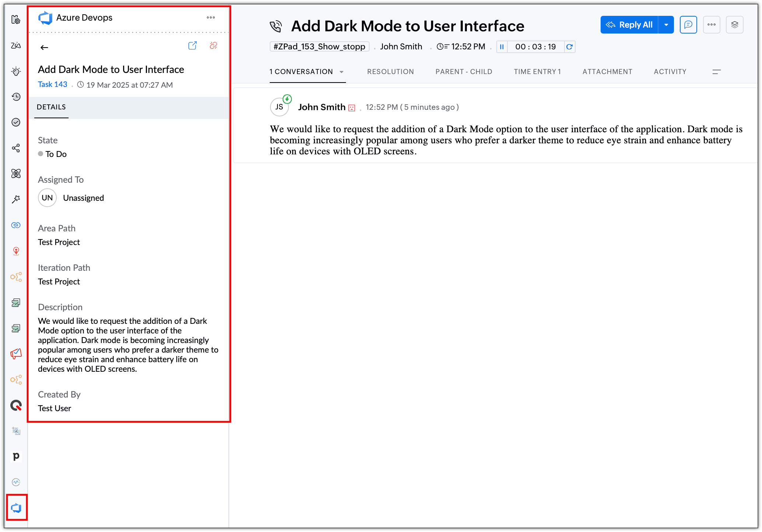Open the Task 143 link
762x532 pixels.
(53, 84)
